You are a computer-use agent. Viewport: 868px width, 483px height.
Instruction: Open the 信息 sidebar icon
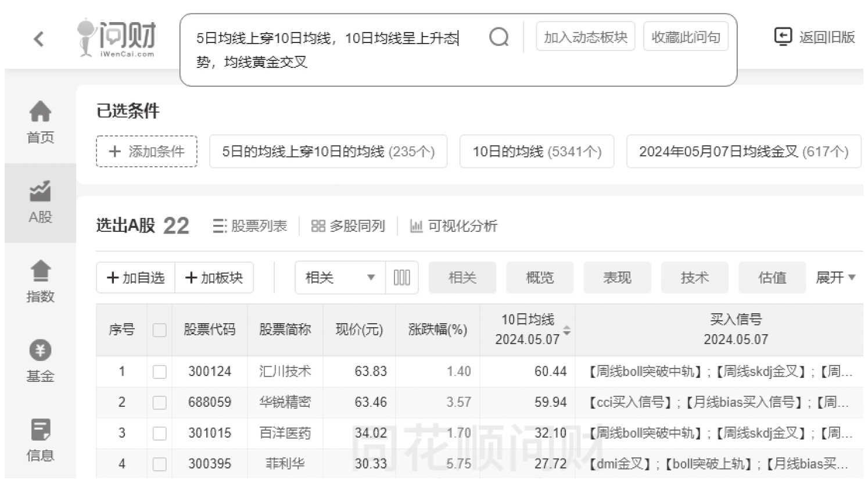tap(40, 430)
